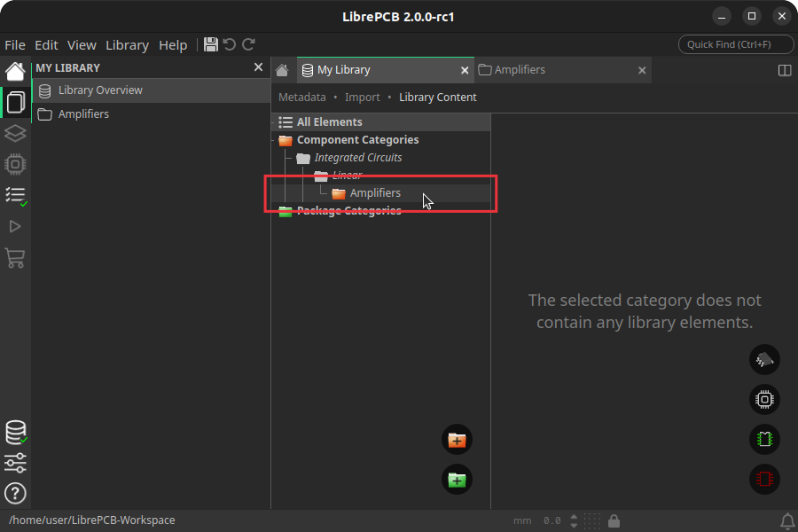Collapse the Integrated Circuits tree node

pos(286,157)
